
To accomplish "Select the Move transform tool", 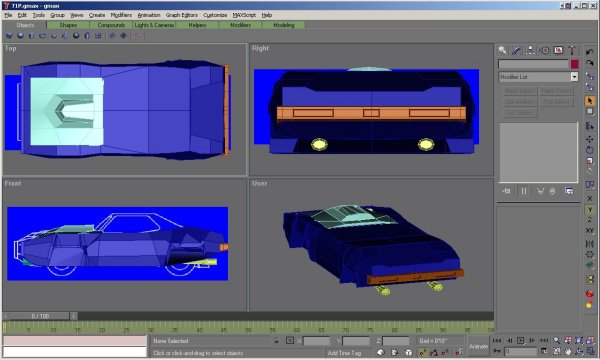I will point(590,139).
